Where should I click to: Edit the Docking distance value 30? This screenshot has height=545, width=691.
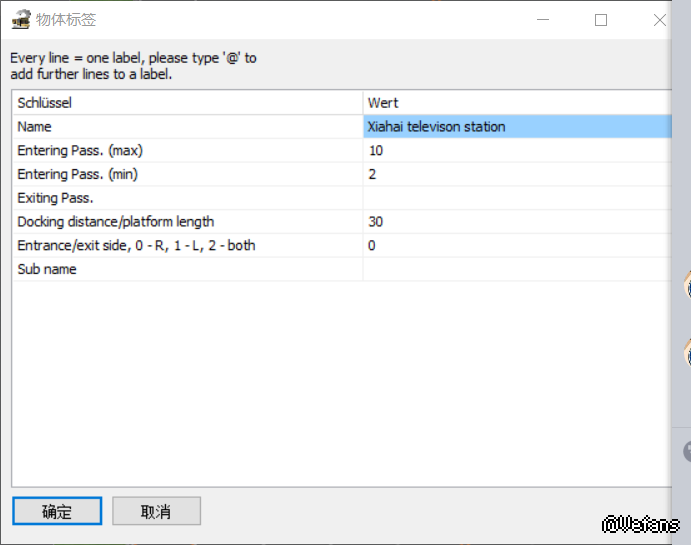click(x=517, y=222)
